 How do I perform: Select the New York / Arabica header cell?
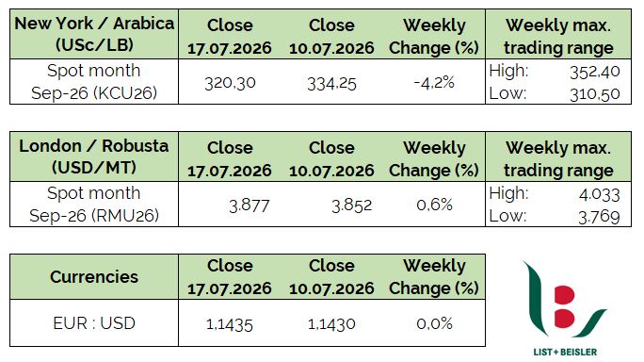[94, 34]
